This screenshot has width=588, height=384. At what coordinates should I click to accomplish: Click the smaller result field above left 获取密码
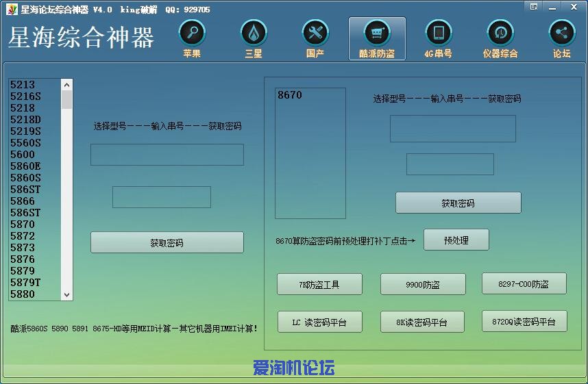[162, 197]
